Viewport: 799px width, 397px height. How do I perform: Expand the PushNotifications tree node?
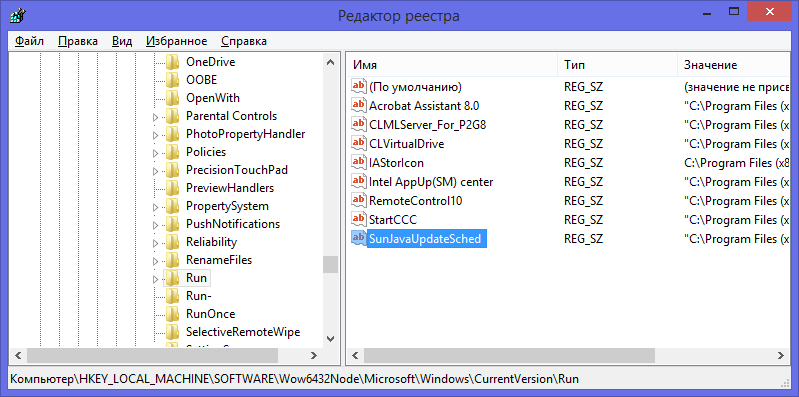tap(156, 225)
